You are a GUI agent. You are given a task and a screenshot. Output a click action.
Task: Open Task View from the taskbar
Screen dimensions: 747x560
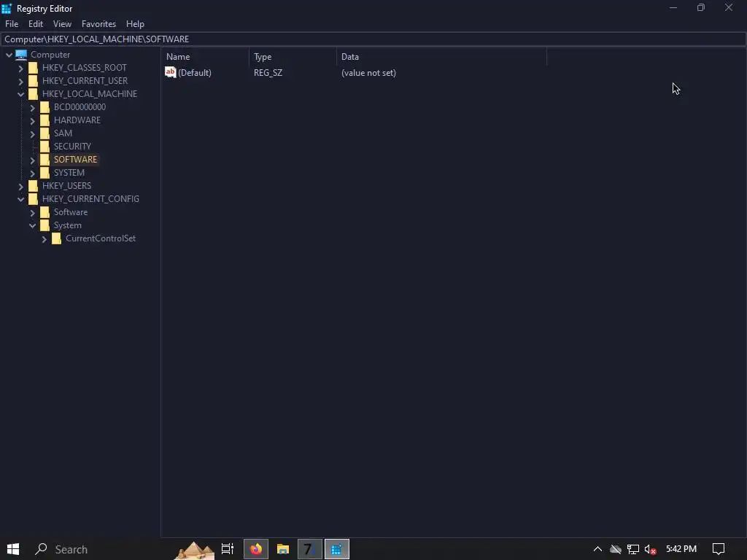coord(228,549)
